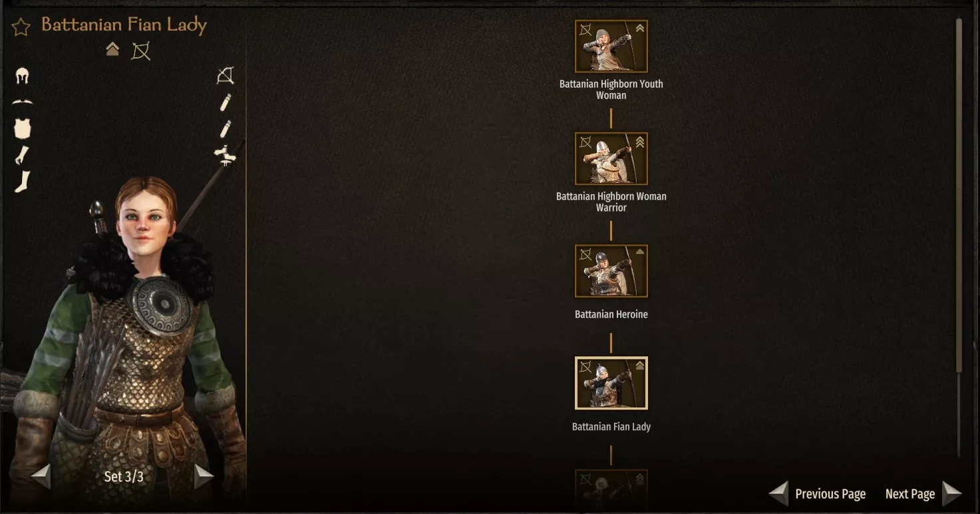Click the sword weapon slot icon
This screenshot has width=980, height=514.
(225, 155)
